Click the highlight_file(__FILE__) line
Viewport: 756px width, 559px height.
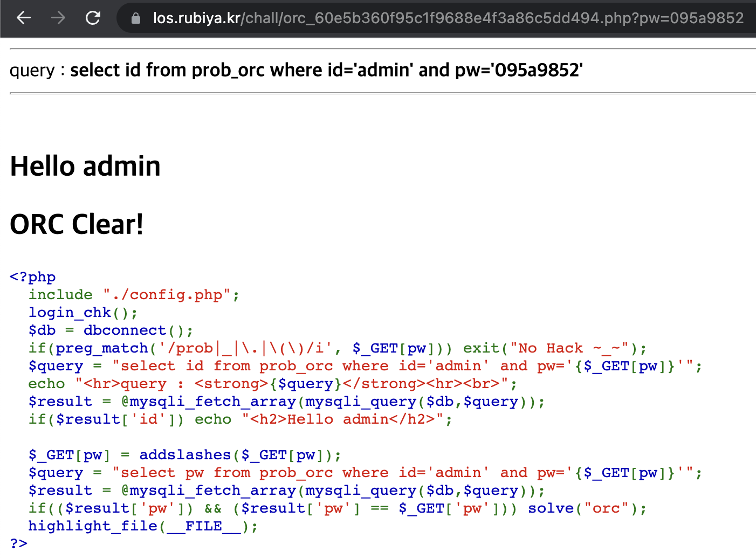143,526
